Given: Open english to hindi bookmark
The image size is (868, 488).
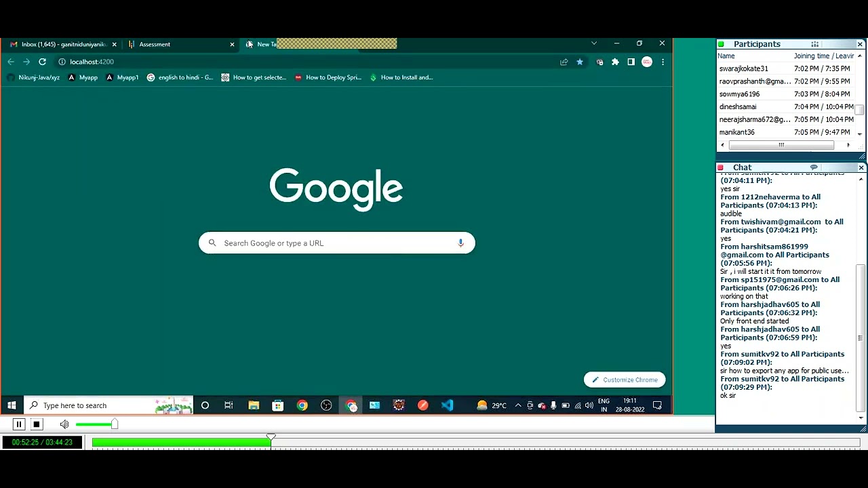Looking at the screenshot, I should click(x=180, y=77).
